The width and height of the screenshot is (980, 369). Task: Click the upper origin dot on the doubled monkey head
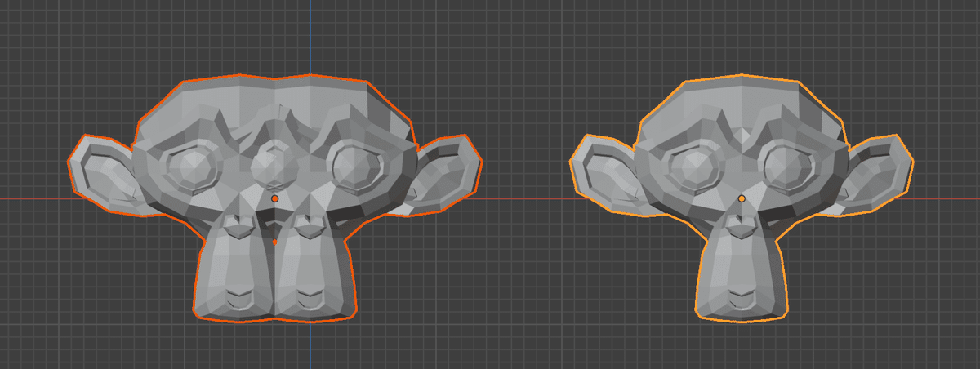click(275, 198)
